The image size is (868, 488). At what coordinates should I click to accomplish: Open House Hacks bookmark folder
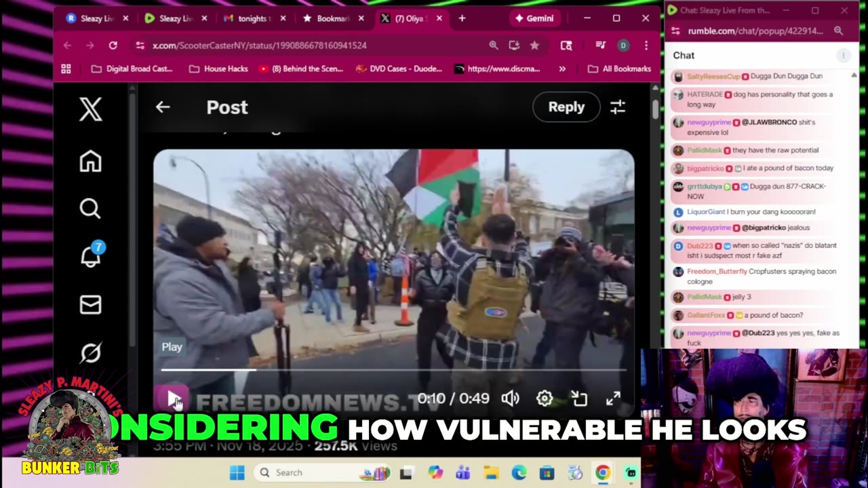218,68
